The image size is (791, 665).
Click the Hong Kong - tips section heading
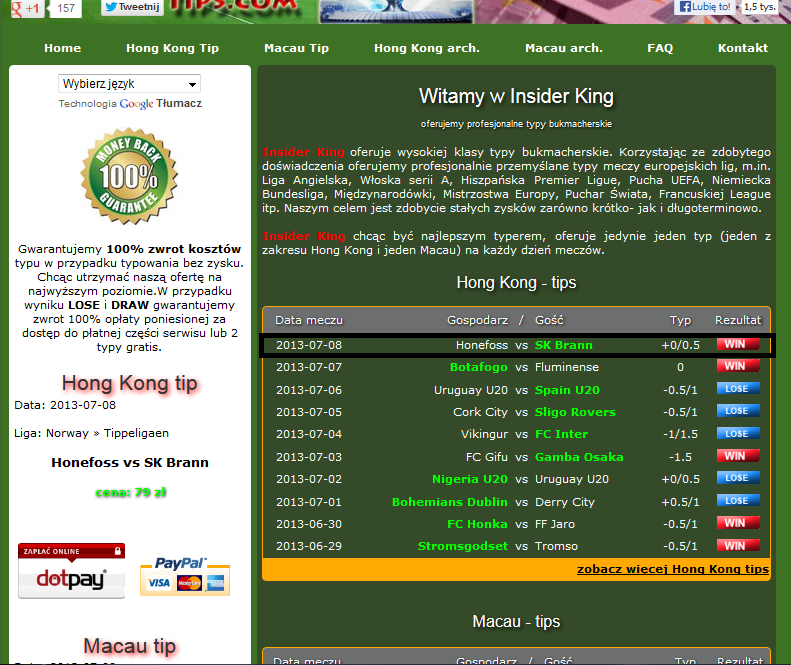pos(516,283)
